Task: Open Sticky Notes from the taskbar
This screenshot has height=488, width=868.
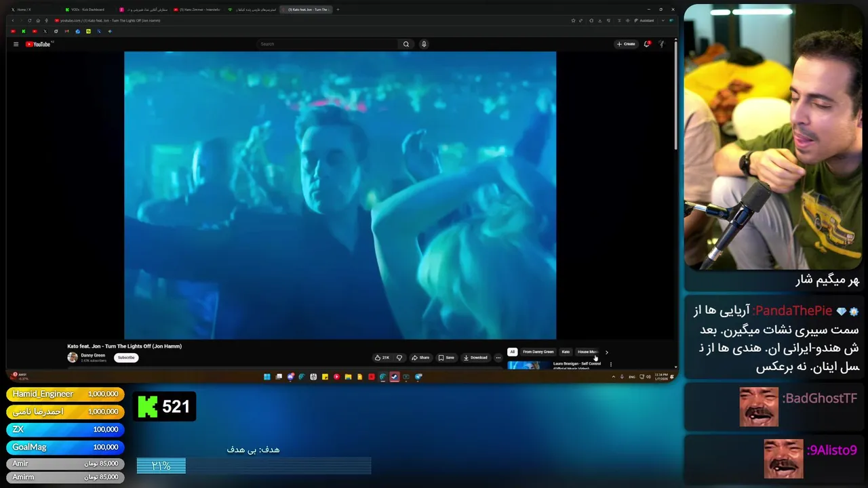Action: click(x=325, y=377)
